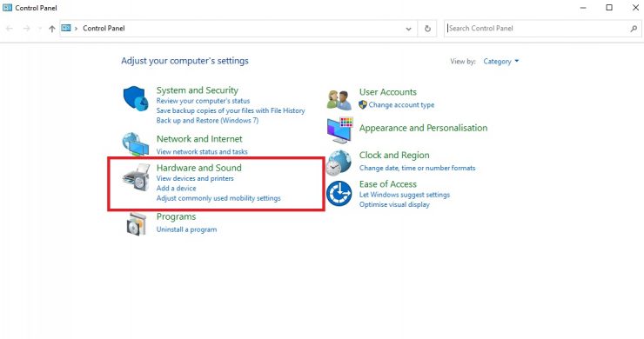Click the Ease of Access icon
644x339 pixels.
point(339,194)
